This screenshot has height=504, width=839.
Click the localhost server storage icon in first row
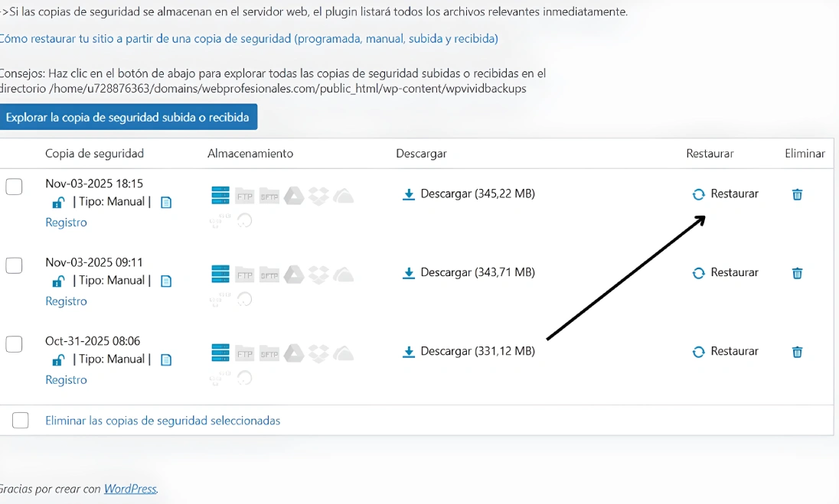point(220,196)
